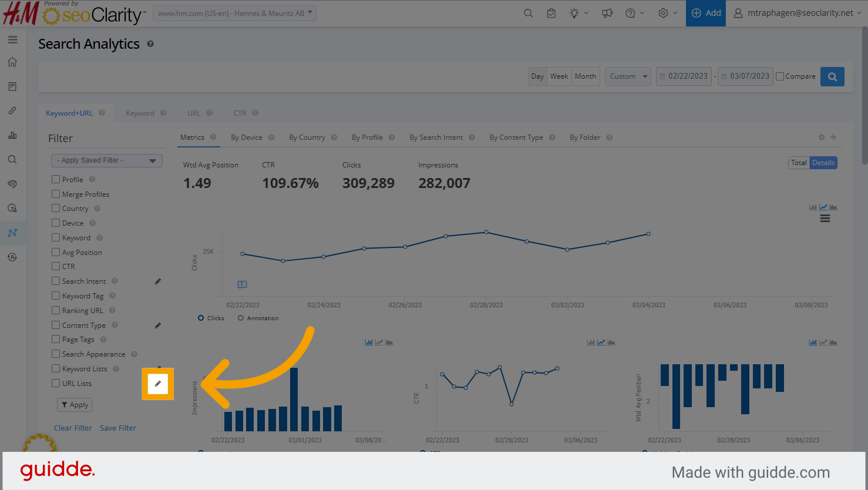This screenshot has width=868, height=490.
Task: Open the Apply Saved Filter dropdown
Action: (x=106, y=160)
